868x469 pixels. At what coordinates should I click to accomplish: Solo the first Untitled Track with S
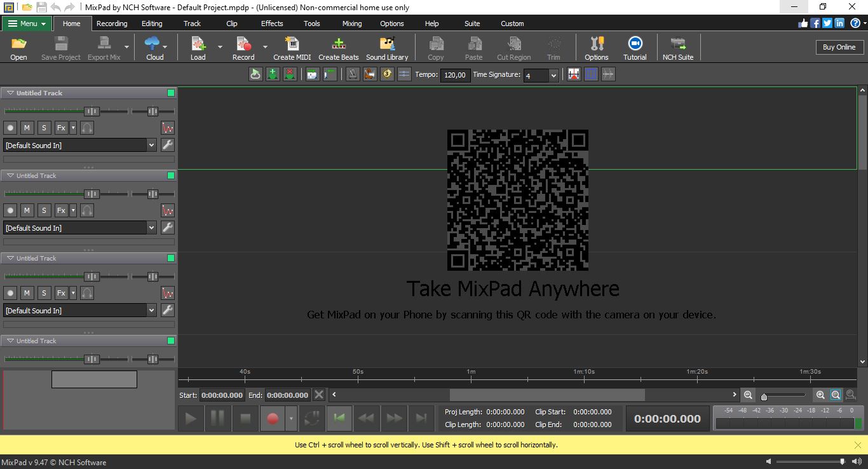[x=44, y=128]
